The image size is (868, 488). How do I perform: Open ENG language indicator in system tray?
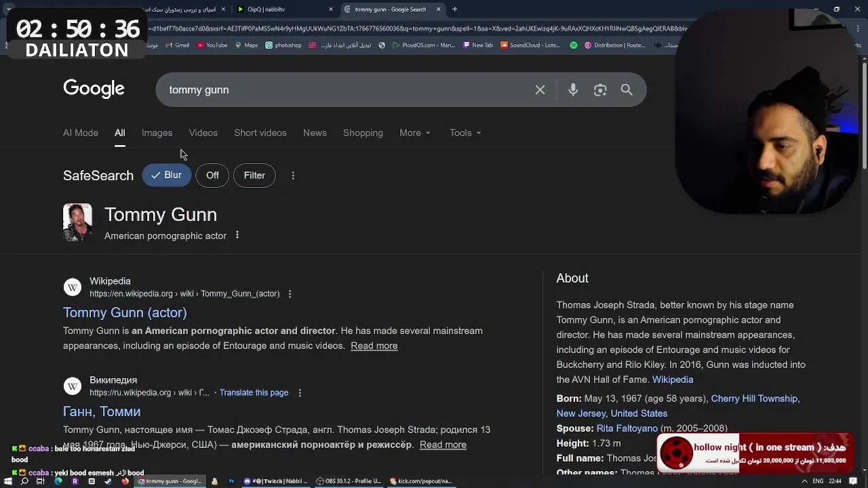point(818,481)
